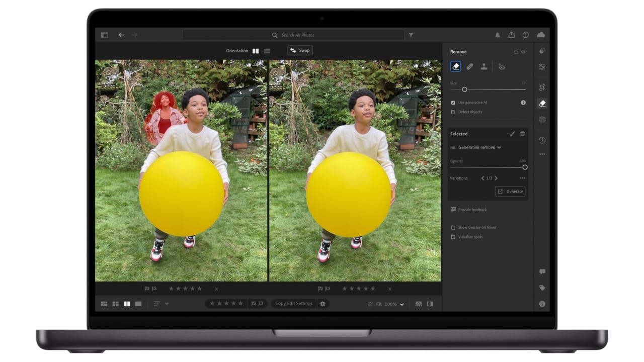Image resolution: width=644 pixels, height=362 pixels.
Task: Open the Remove tool in right sidebar
Action: click(542, 103)
